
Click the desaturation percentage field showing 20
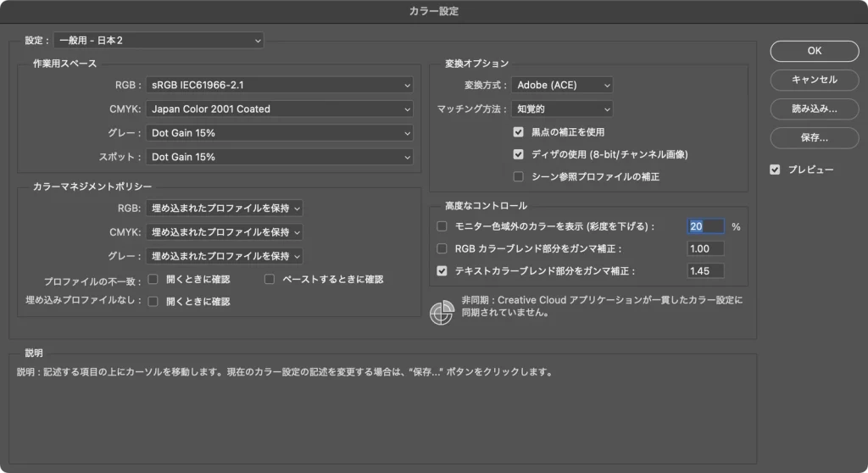(x=705, y=226)
